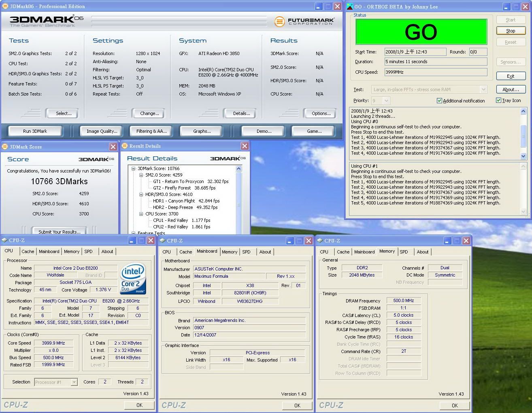The width and height of the screenshot is (532, 413).
Task: Open Filtering & AA options
Action: pyautogui.click(x=151, y=131)
